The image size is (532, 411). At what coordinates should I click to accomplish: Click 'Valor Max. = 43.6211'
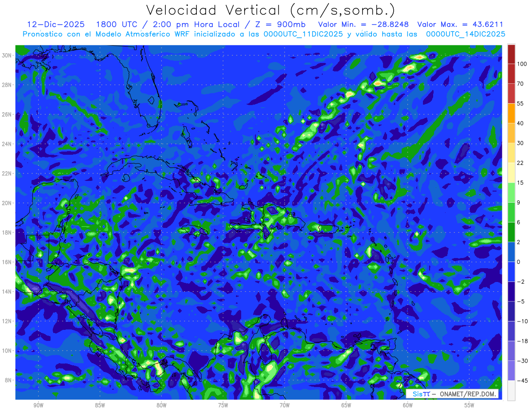(x=460, y=24)
